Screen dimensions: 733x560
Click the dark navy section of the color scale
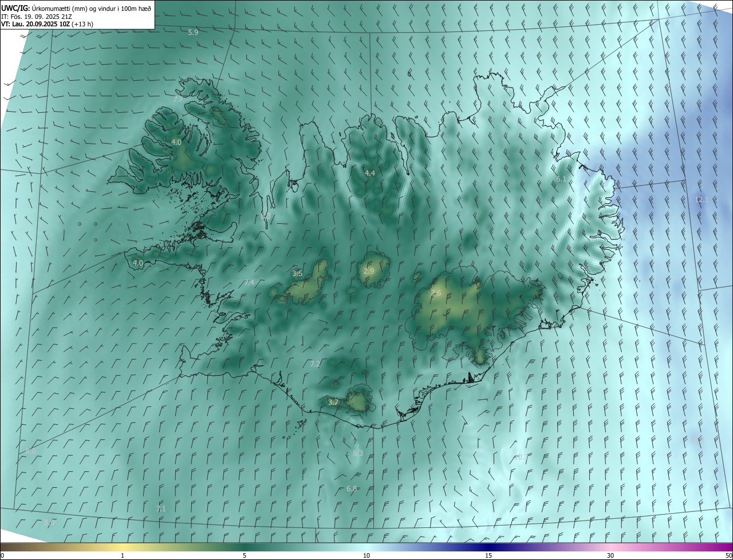coord(488,547)
